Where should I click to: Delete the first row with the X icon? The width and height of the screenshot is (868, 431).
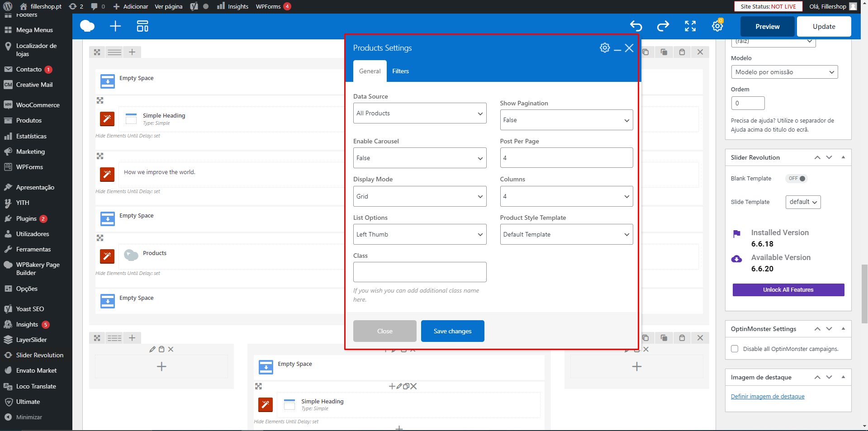[700, 52]
